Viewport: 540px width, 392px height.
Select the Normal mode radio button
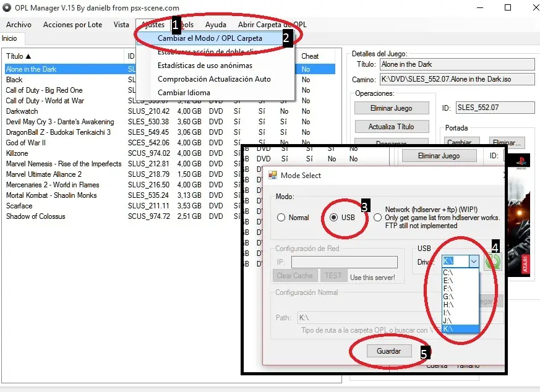(x=281, y=218)
